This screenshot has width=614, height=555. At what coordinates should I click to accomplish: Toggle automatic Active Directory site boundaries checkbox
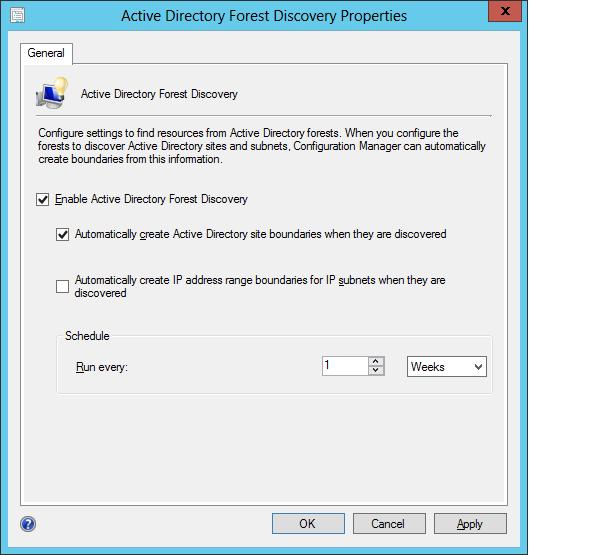point(62,234)
